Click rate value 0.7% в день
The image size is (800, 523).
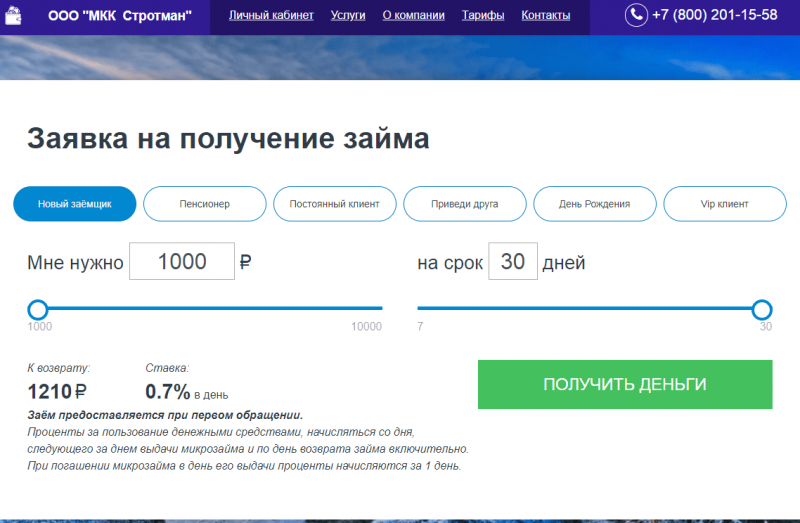[187, 392]
